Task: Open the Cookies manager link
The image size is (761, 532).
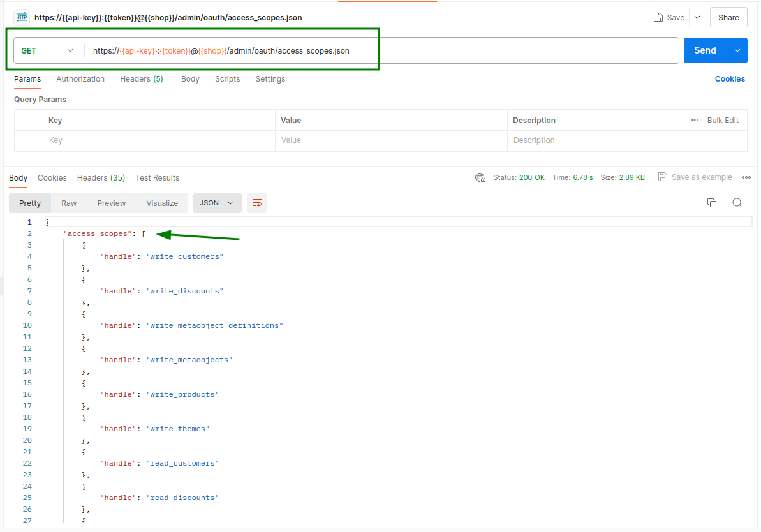Action: [730, 78]
